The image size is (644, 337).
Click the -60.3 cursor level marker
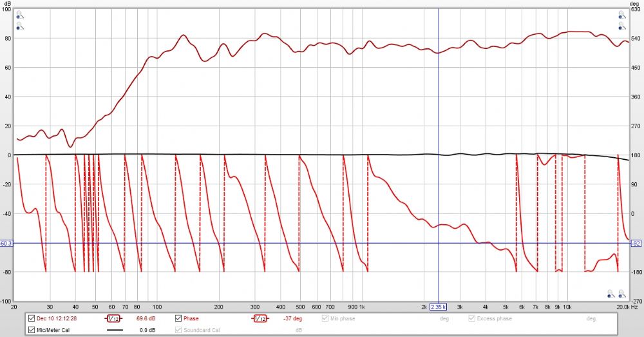(x=6, y=244)
